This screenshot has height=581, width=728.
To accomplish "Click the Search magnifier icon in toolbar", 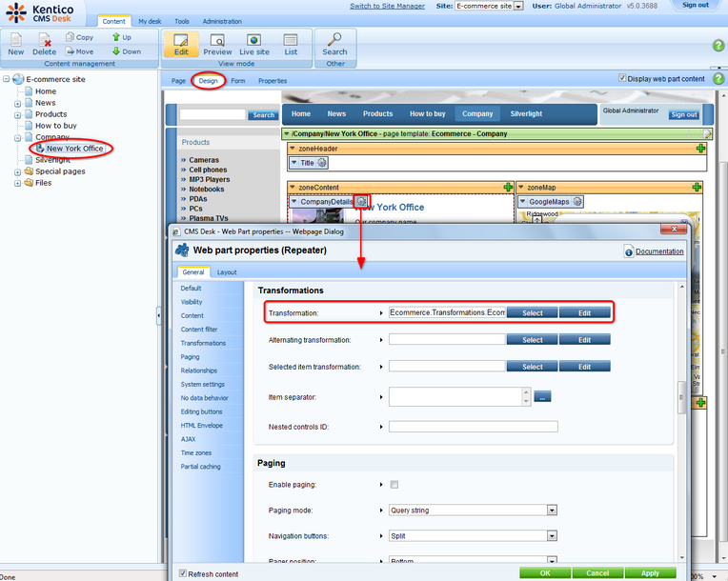I will [x=334, y=40].
